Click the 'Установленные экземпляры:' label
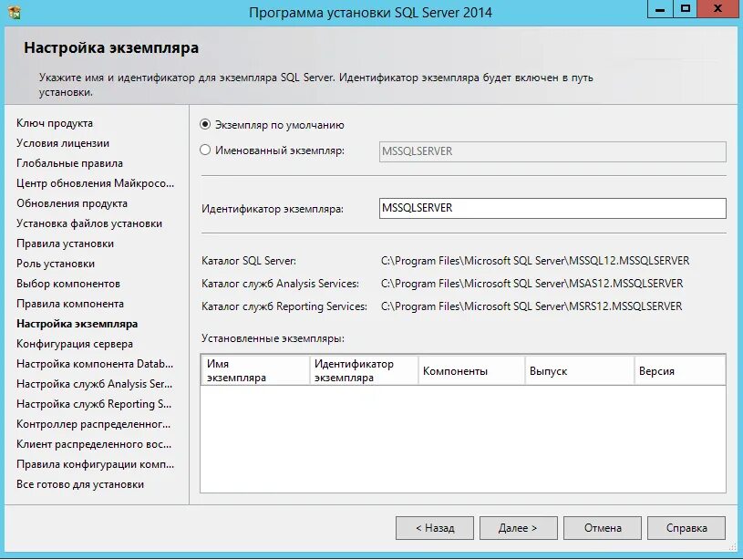This screenshot has height=560, width=743. pos(273,338)
